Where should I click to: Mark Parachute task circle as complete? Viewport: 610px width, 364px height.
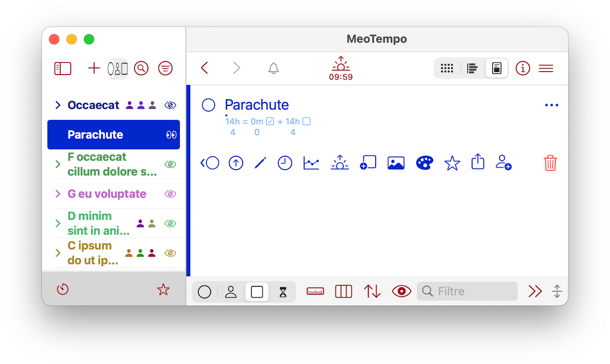click(209, 105)
